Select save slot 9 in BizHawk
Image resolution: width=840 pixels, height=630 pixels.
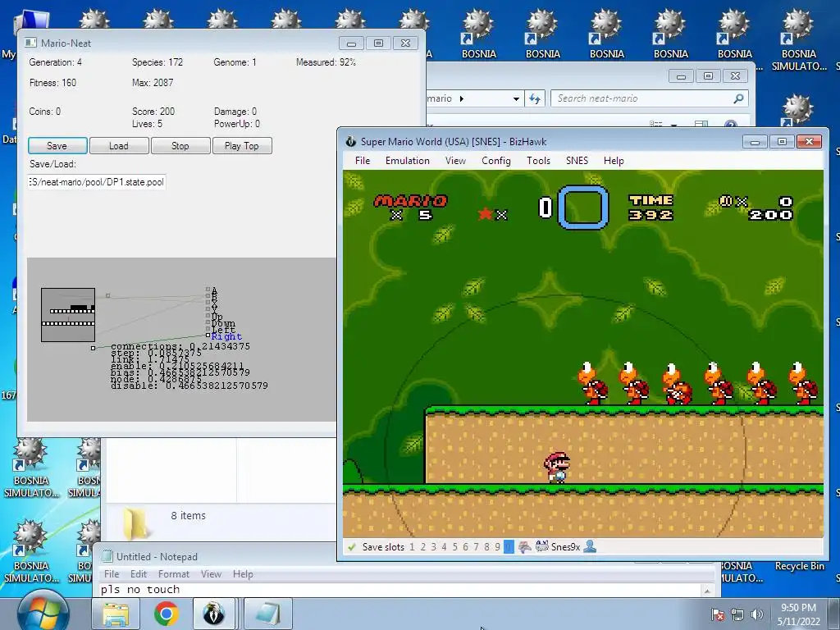tap(498, 547)
